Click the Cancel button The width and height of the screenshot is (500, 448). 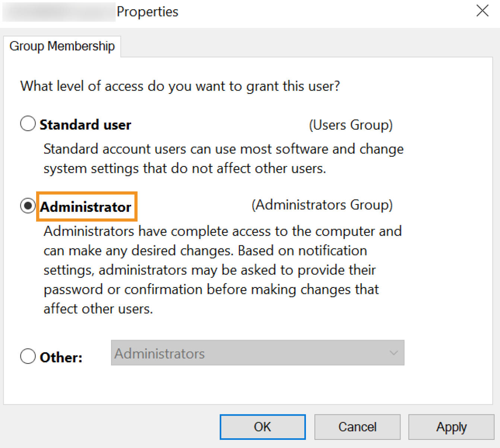[357, 427]
